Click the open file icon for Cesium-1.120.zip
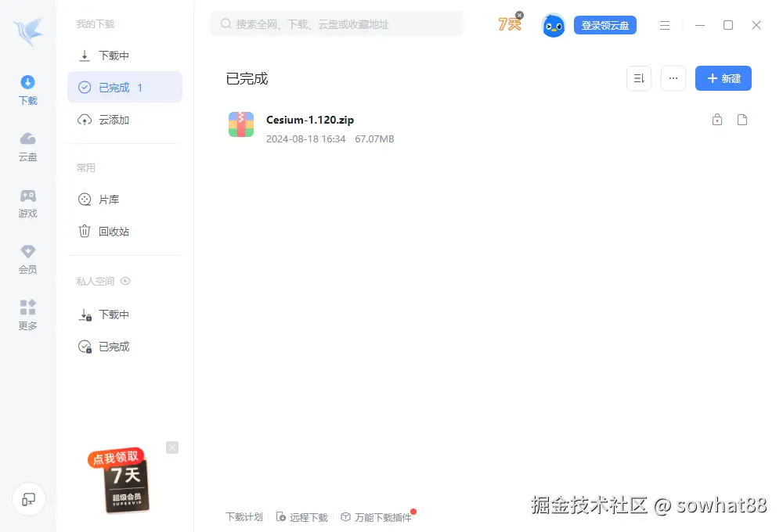The height and width of the screenshot is (532, 783). 742,119
